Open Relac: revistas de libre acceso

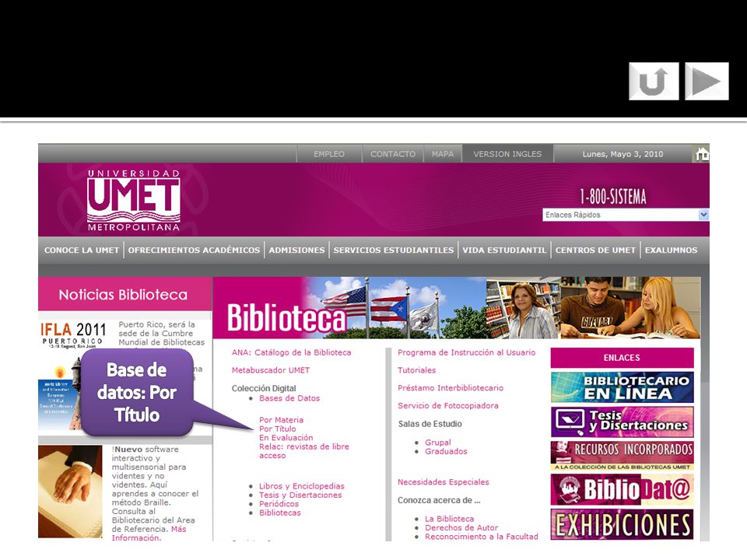304,451
